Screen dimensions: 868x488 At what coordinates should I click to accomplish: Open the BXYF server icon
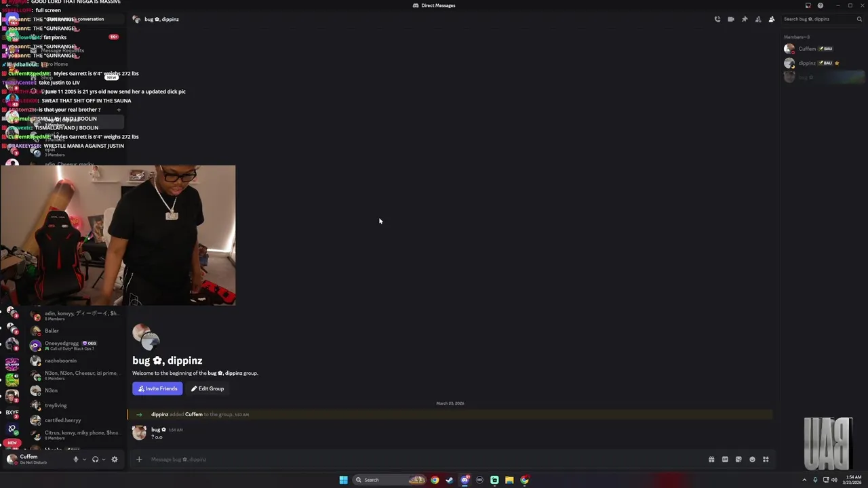click(12, 413)
